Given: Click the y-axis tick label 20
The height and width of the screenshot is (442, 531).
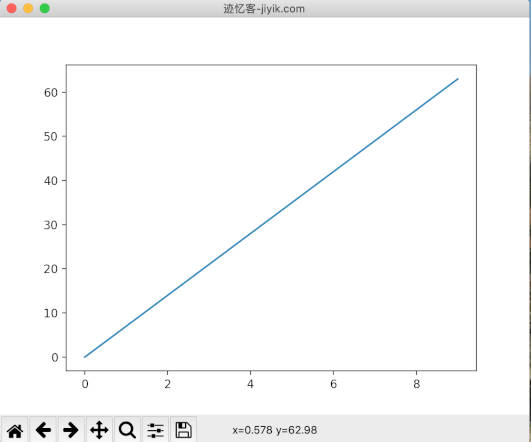Looking at the screenshot, I should (51, 269).
